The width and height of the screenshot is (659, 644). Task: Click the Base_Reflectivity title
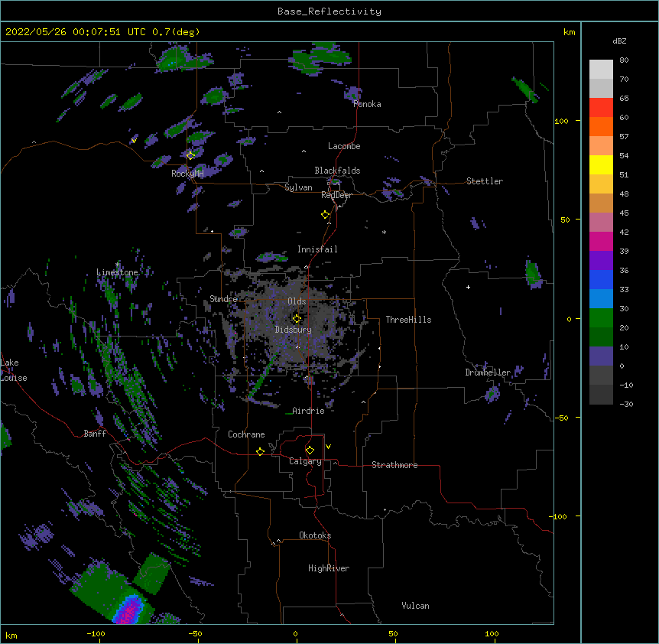329,11
